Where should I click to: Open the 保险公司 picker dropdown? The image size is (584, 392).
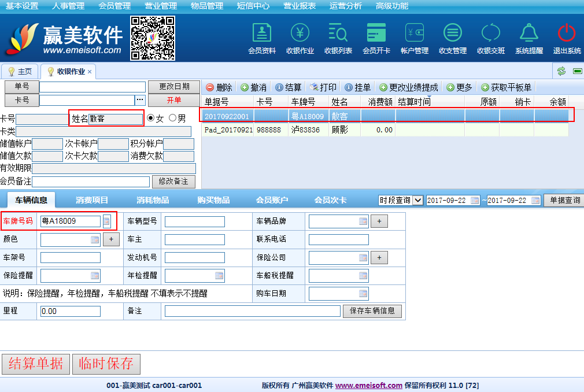(363, 257)
